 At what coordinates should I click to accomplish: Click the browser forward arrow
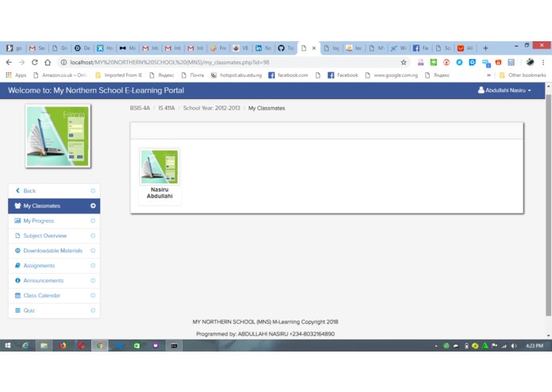click(21, 62)
